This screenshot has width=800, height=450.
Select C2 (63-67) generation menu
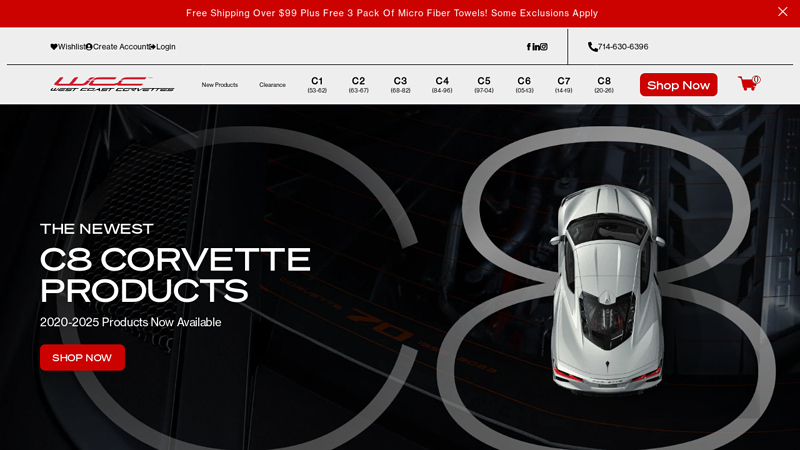(358, 84)
